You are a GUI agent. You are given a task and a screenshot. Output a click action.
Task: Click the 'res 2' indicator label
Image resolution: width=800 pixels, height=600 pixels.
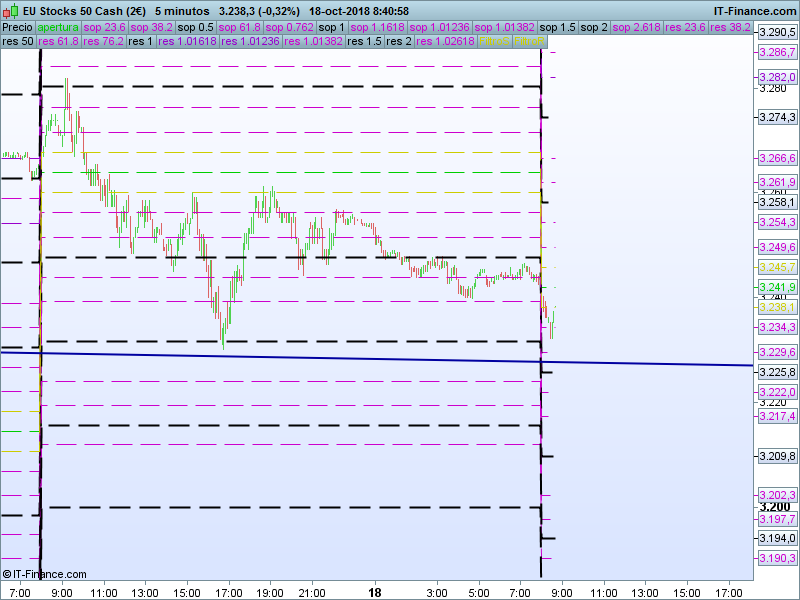tap(399, 41)
